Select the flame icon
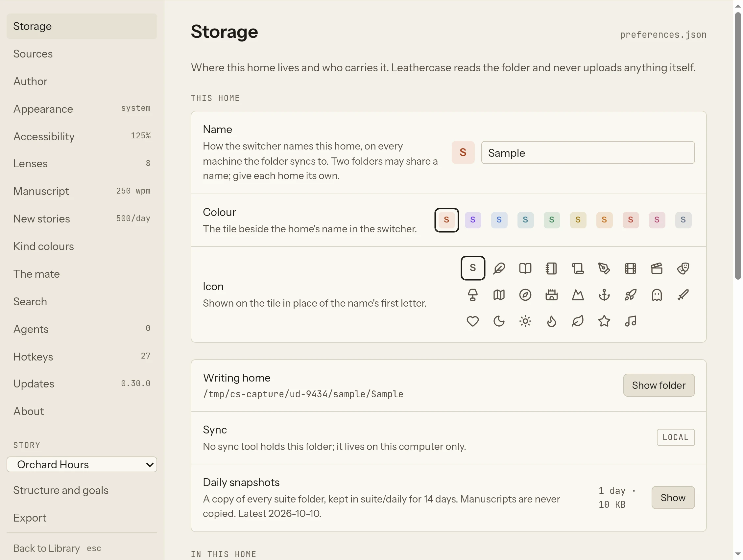743x560 pixels. tap(551, 321)
